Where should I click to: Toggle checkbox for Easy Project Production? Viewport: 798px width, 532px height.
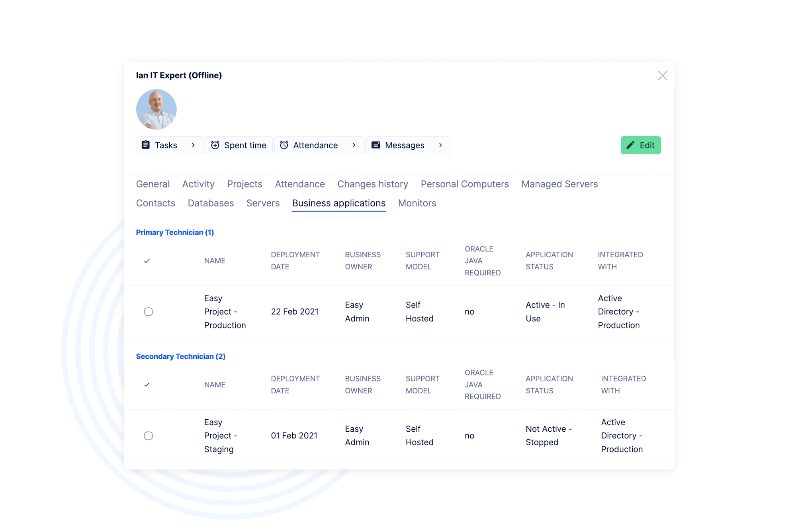pyautogui.click(x=149, y=312)
